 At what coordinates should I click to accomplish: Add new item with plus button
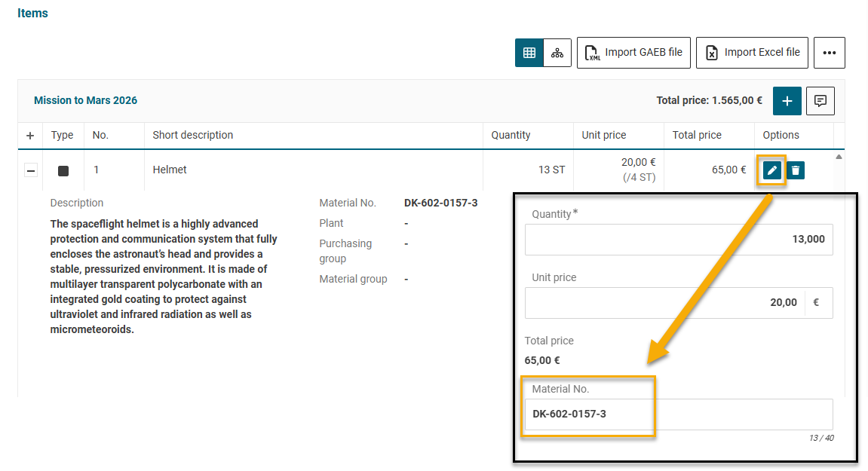(x=787, y=101)
